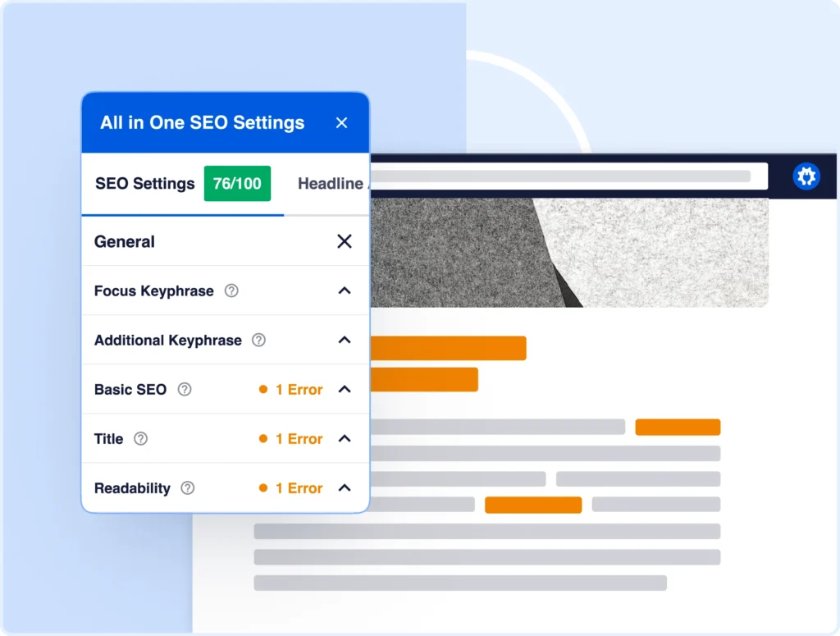The height and width of the screenshot is (636, 840).
Task: Click the gray textured header image
Action: (x=569, y=253)
